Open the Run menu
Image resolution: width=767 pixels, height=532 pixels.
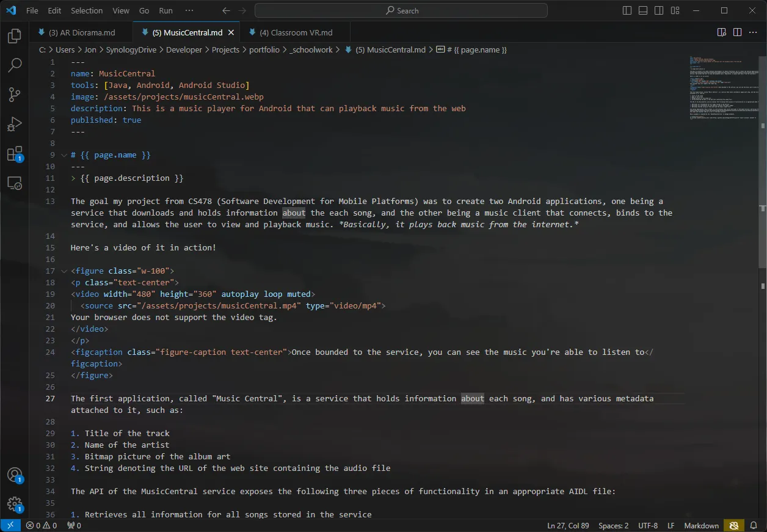click(165, 10)
